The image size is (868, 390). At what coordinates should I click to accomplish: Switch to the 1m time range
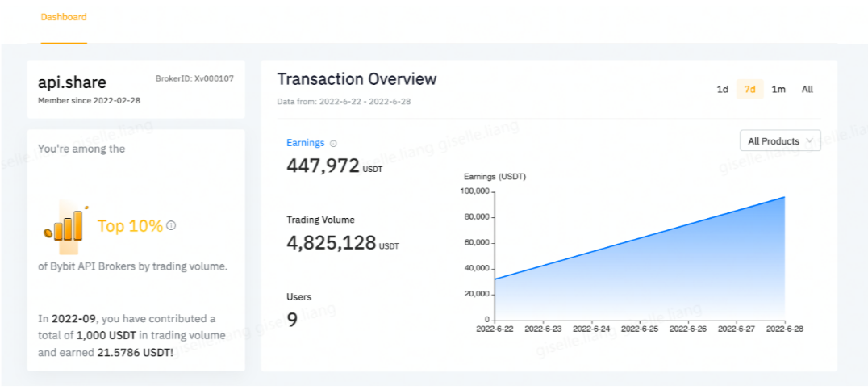pyautogui.click(x=778, y=89)
